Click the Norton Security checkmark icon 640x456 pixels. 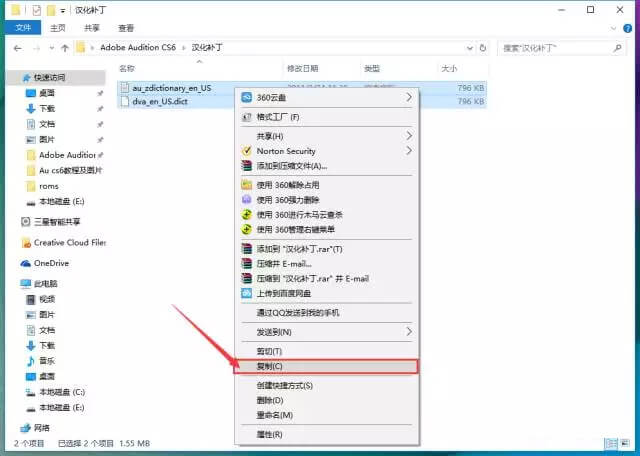[x=247, y=151]
